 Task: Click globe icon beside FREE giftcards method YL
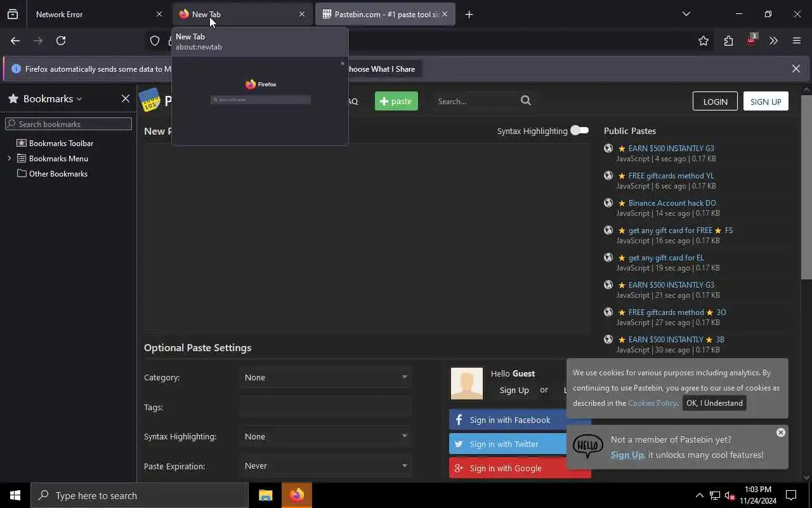608,175
